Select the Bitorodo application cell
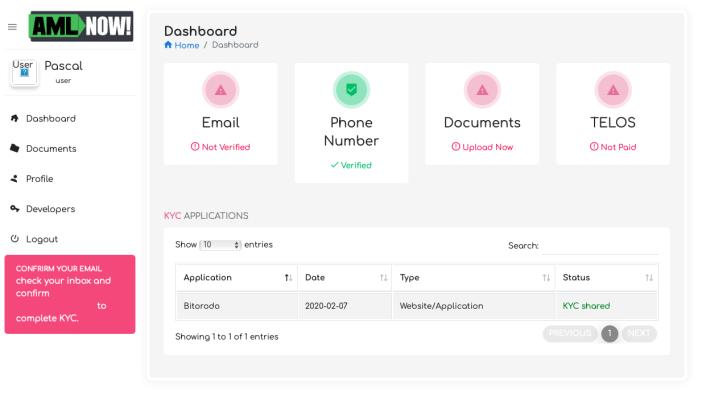The width and height of the screenshot is (710, 401). (236, 306)
